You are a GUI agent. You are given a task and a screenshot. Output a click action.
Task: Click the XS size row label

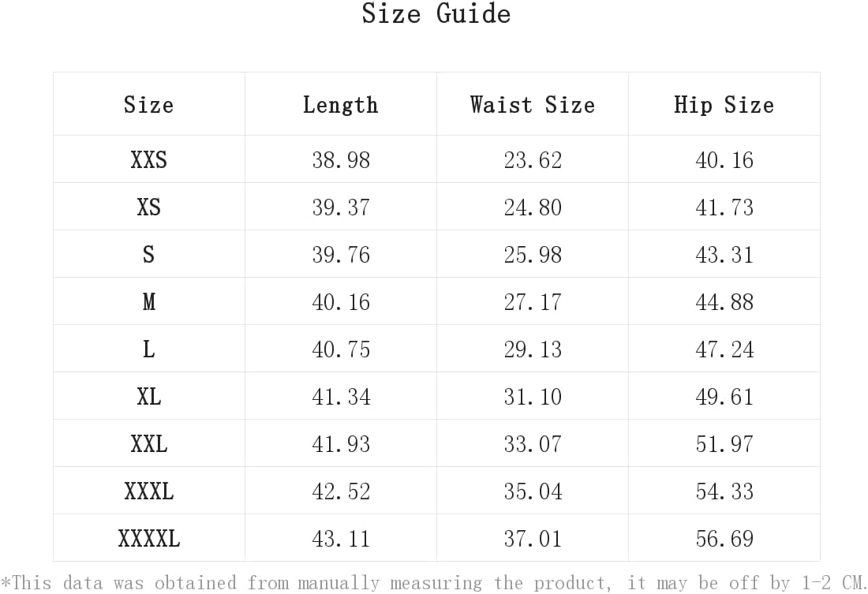point(148,207)
